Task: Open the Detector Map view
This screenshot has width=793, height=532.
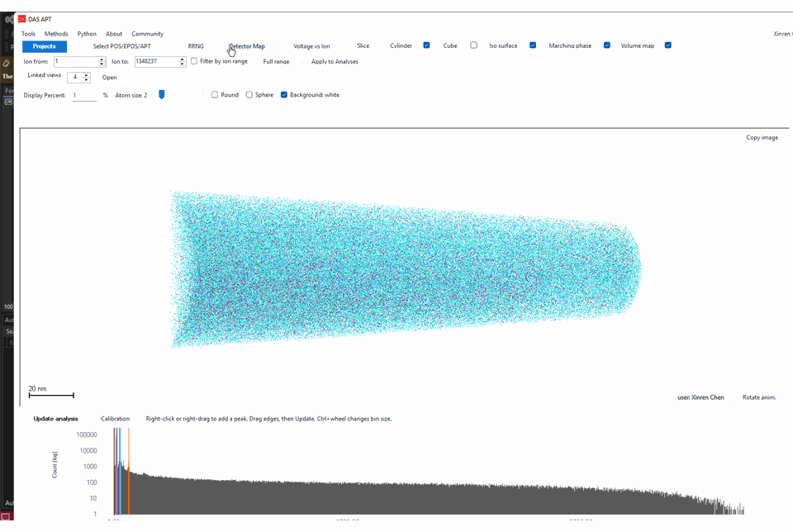Action: pyautogui.click(x=247, y=46)
